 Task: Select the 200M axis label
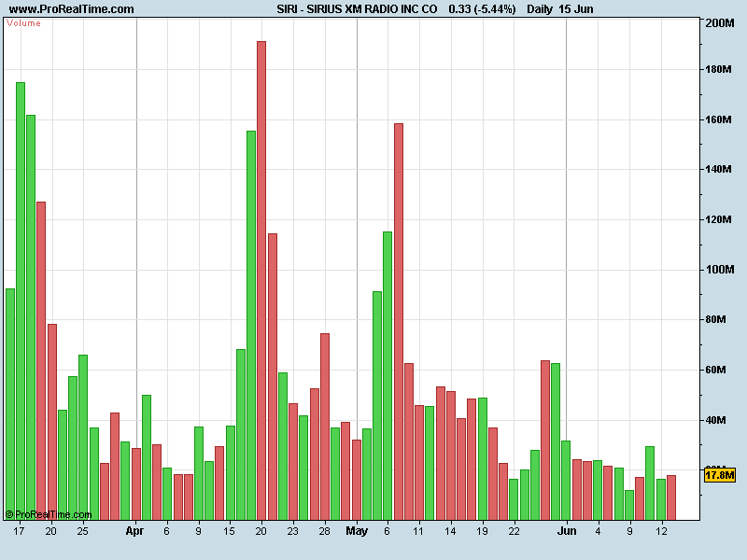tap(719, 23)
